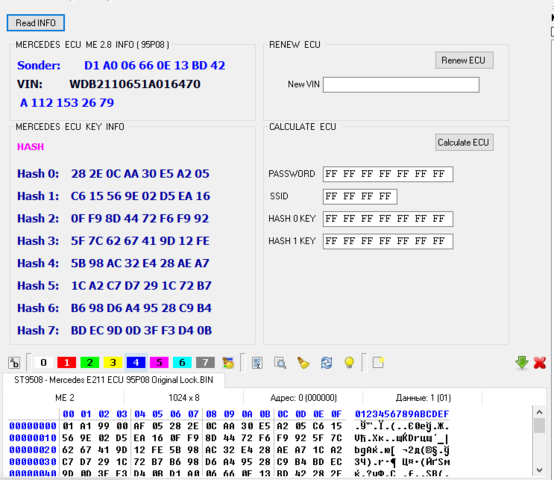Click the green down arrow icon
Viewport: 554px width, 480px height.
[x=522, y=363]
